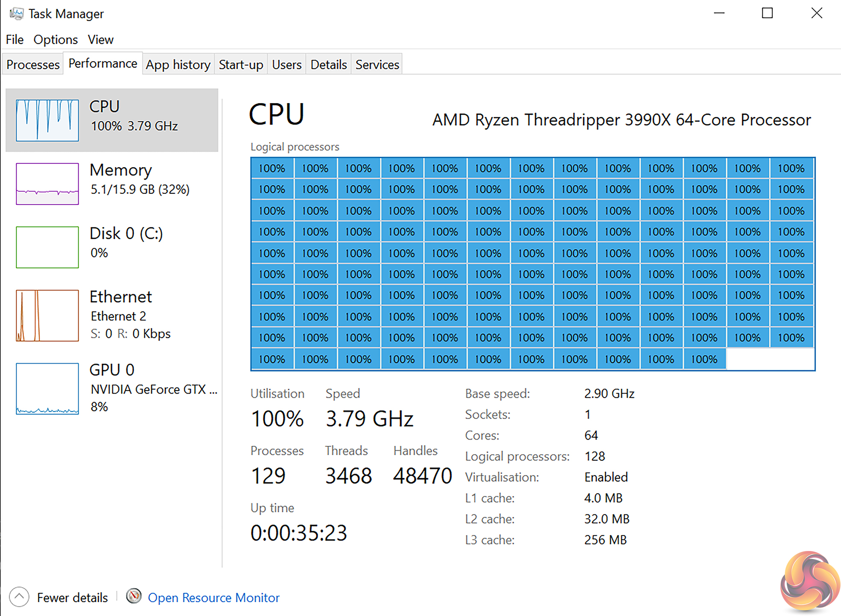Collapse view with Fewer details arrow
Screen dimensions: 841x616
(19, 597)
